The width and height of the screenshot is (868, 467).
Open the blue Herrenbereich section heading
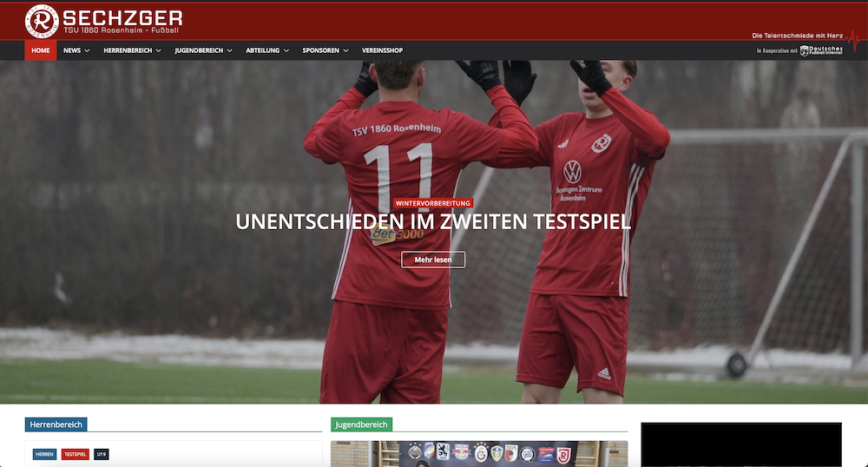click(x=56, y=424)
